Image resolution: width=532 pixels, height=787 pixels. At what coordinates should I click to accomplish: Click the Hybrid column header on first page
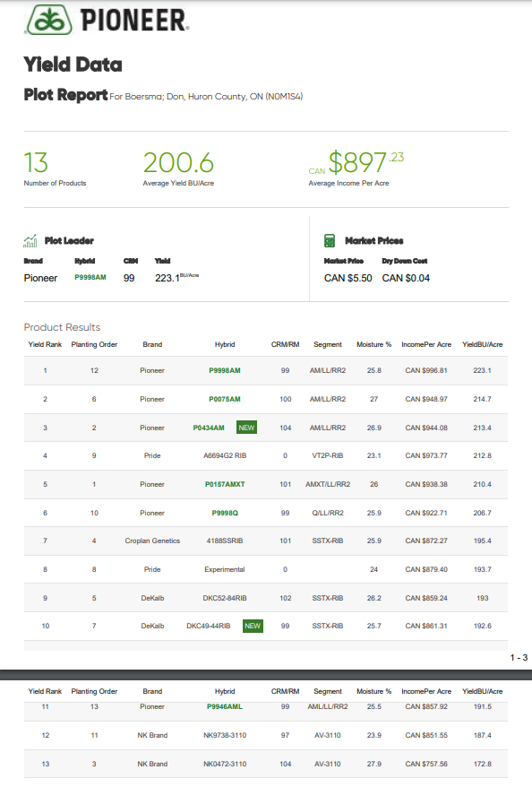(x=225, y=344)
